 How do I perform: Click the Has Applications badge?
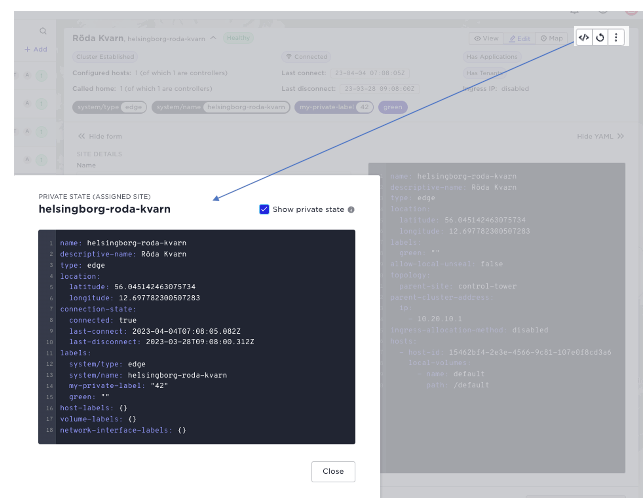point(492,57)
